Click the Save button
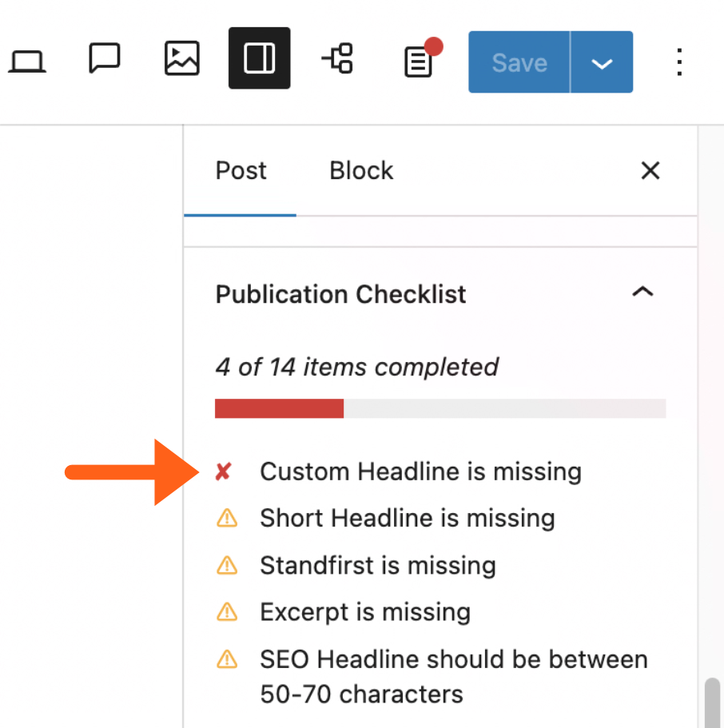Image resolution: width=724 pixels, height=728 pixels. (x=519, y=62)
